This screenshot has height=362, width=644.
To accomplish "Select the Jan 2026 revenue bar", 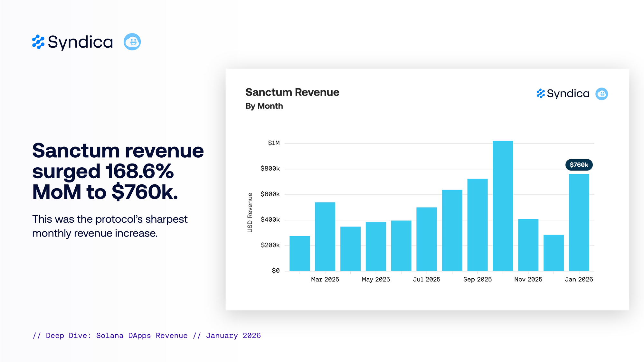I will 579,222.
